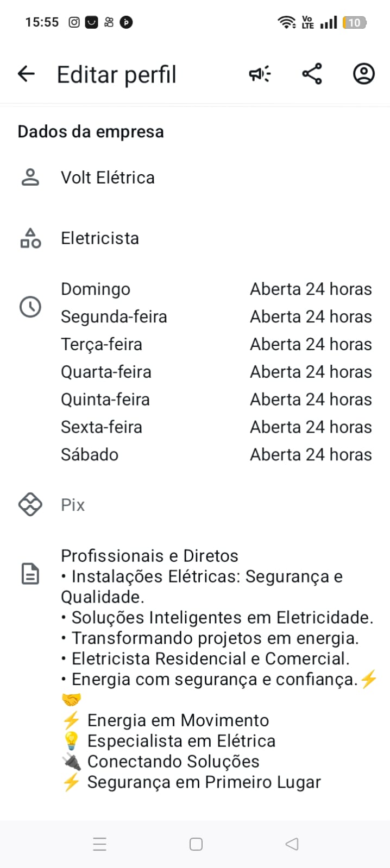Edit the business name Volt Elétrica
Viewport: 390px width, 868px height.
[108, 178]
